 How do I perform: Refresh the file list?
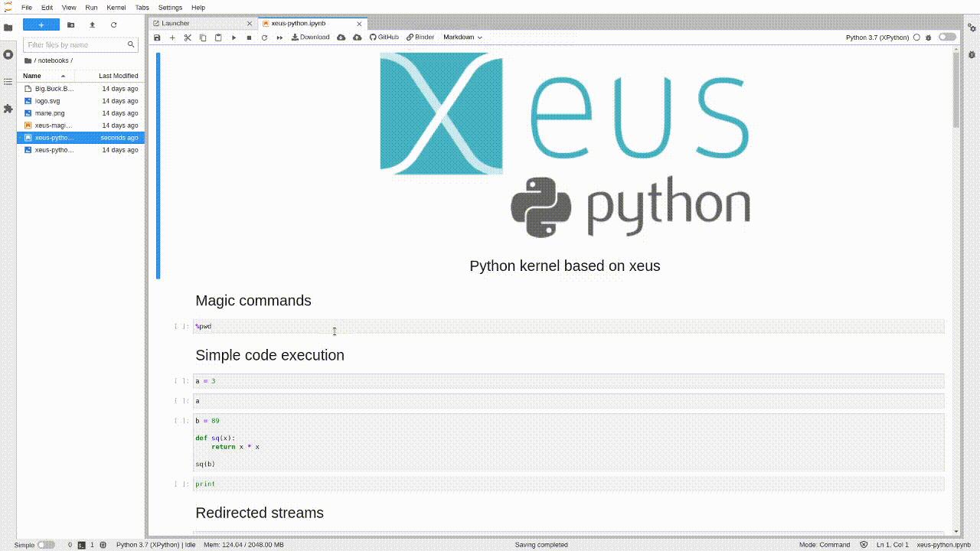(114, 24)
